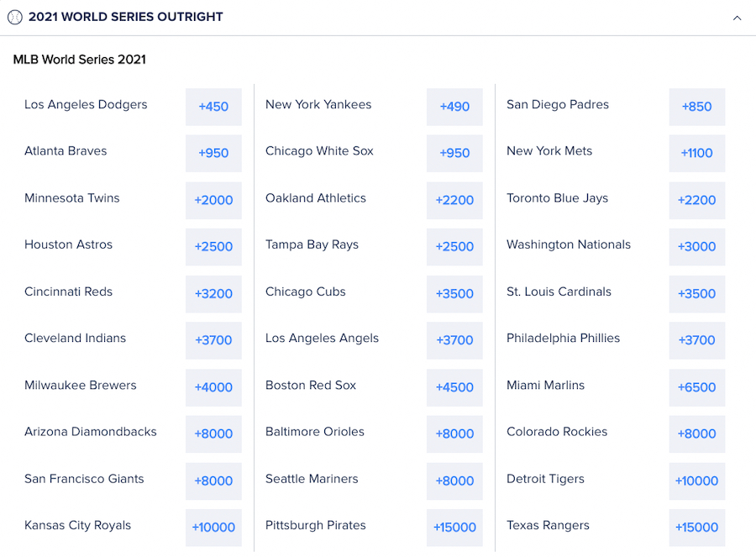Viewport: 756px width, 557px height.
Task: Select Tampa Bay Rays +2500 odds
Action: pos(454,247)
